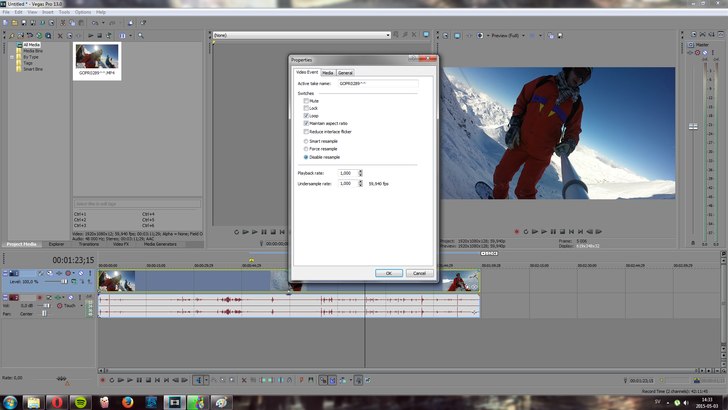This screenshot has height=410, width=728.
Task: Click the Windows Start button
Action: click(9, 402)
